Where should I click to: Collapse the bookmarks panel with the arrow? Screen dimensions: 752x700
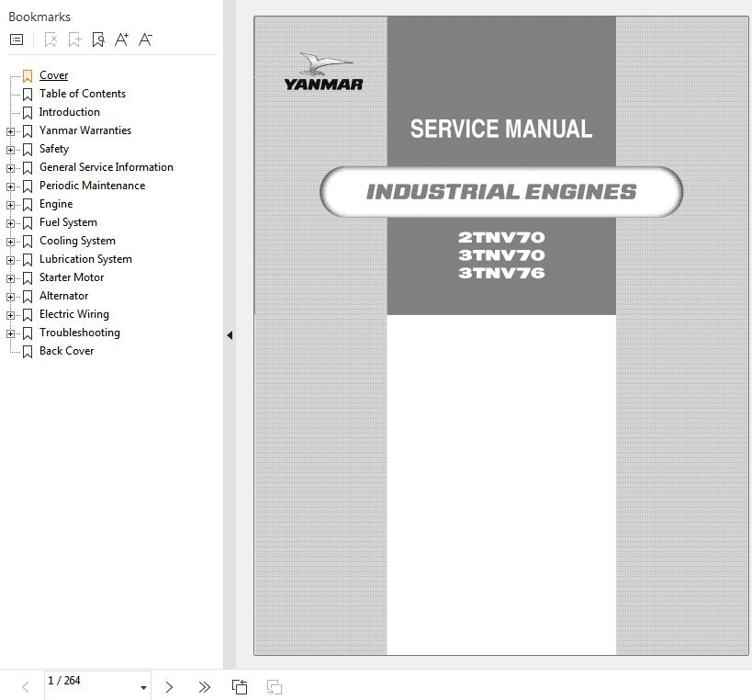(x=230, y=335)
